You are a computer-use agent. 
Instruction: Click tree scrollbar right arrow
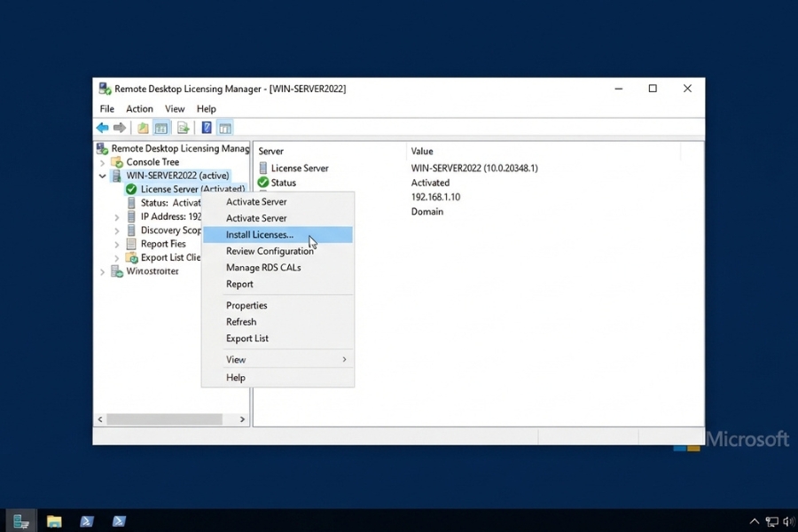tap(242, 419)
